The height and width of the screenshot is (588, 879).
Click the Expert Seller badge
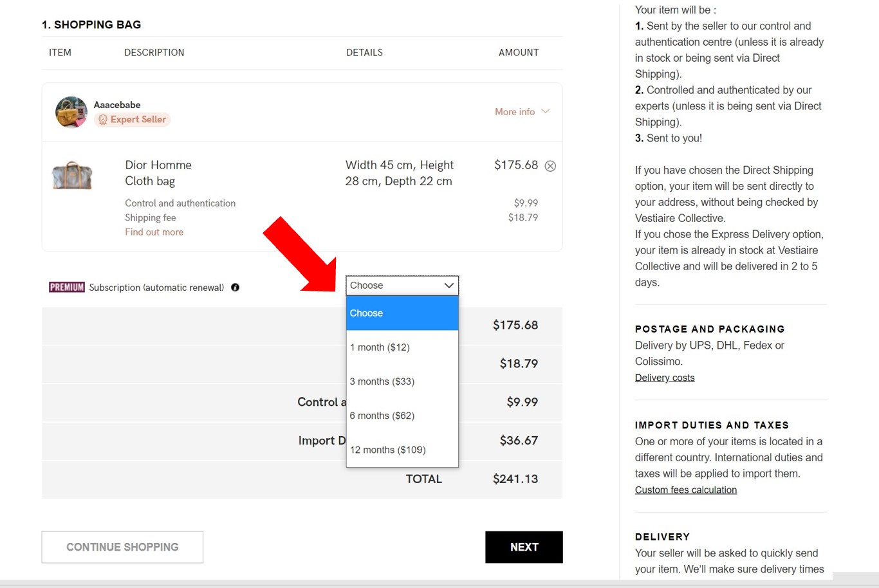(x=133, y=120)
